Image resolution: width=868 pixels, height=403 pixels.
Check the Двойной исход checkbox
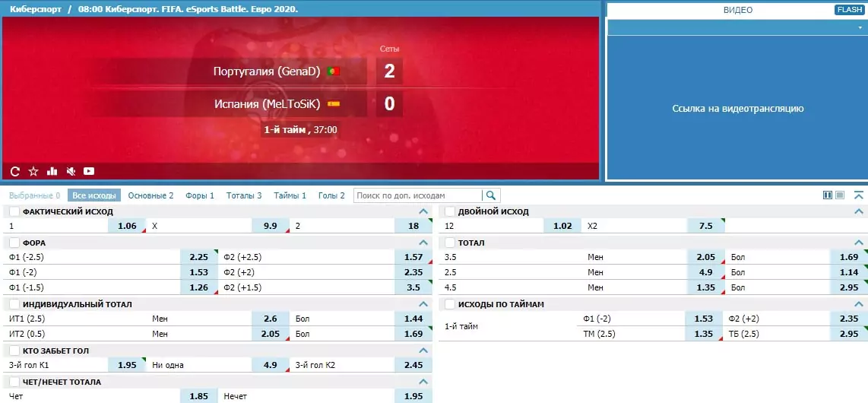(x=450, y=211)
